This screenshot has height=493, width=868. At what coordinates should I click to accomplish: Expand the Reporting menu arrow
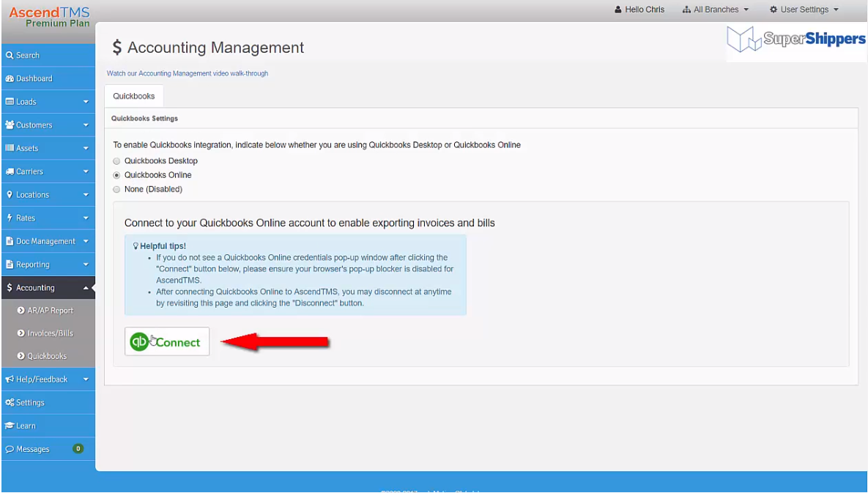(x=86, y=264)
